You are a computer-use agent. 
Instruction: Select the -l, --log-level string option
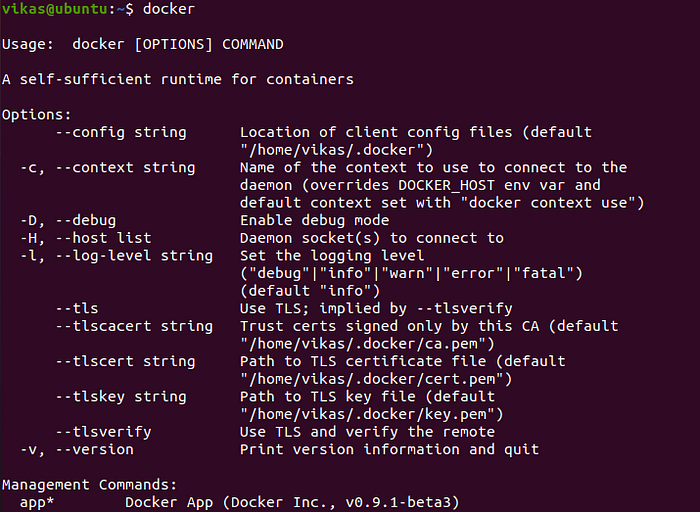[x=117, y=255]
